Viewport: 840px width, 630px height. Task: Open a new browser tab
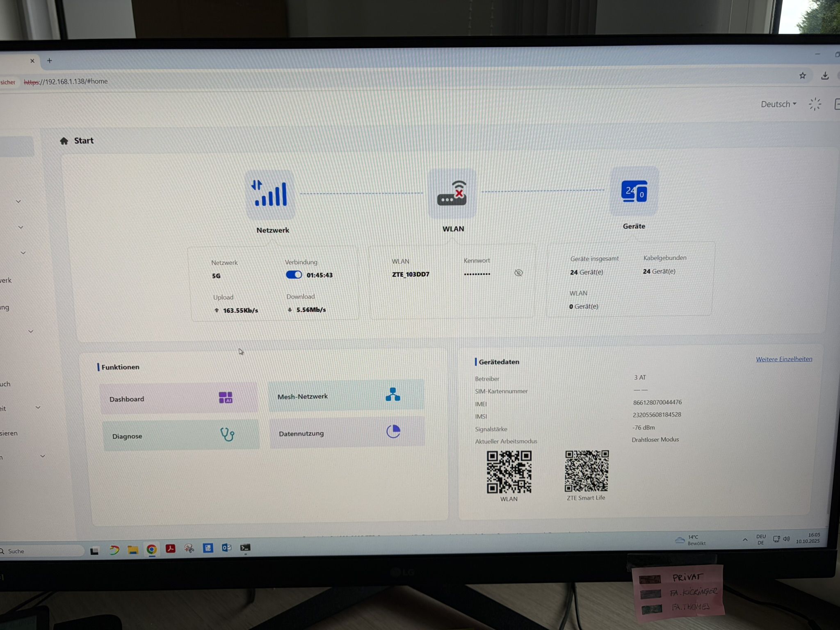pyautogui.click(x=50, y=61)
